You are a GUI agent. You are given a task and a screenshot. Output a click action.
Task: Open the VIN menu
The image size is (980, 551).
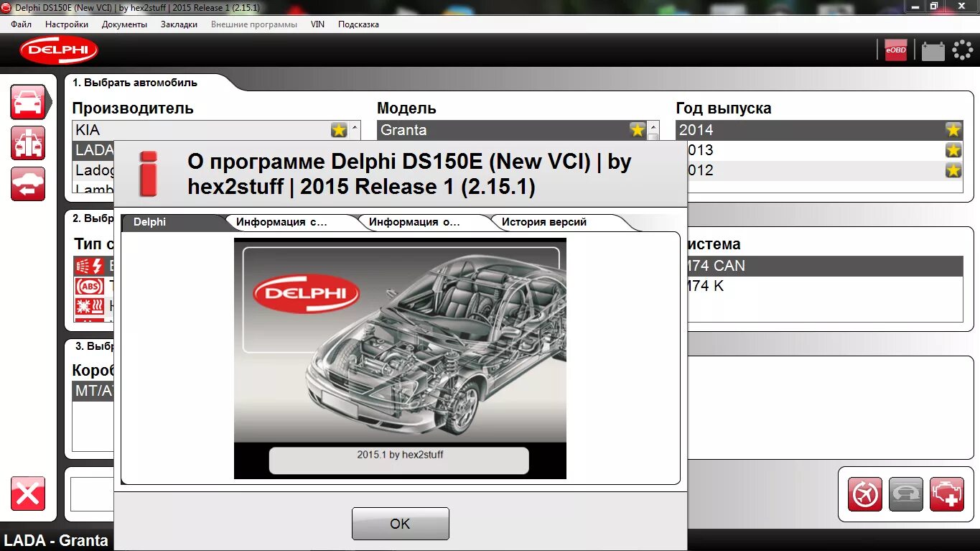point(317,24)
